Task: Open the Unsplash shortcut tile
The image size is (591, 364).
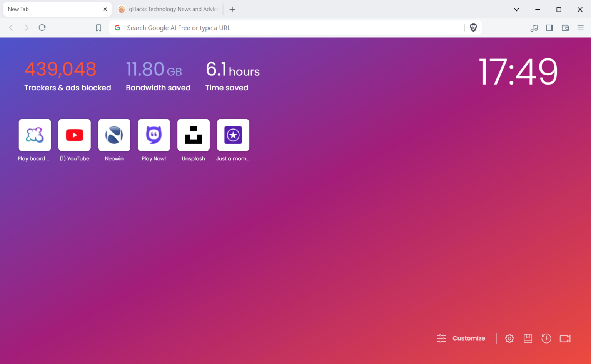Action: pos(193,135)
